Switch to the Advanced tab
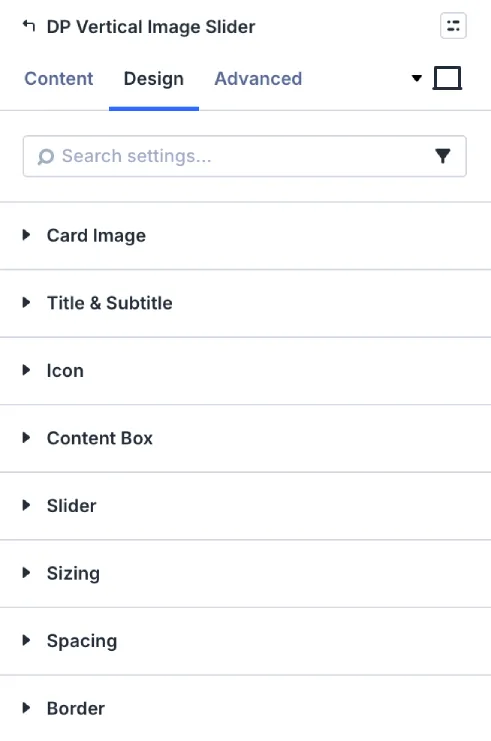This screenshot has width=491, height=741. pyautogui.click(x=258, y=78)
